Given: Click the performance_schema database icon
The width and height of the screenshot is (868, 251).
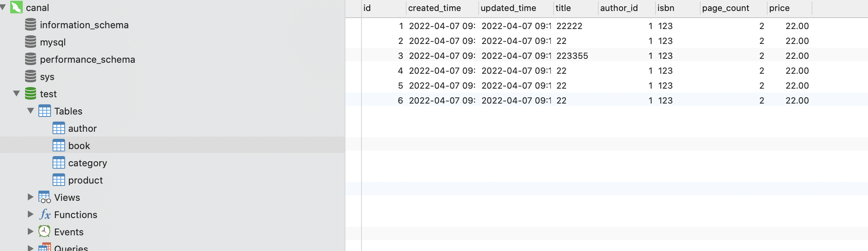Looking at the screenshot, I should point(31,59).
